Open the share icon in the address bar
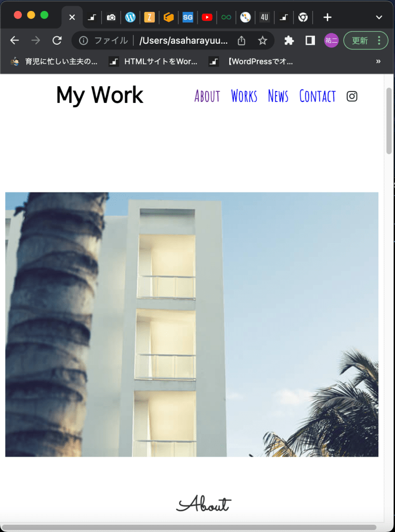 pos(241,41)
